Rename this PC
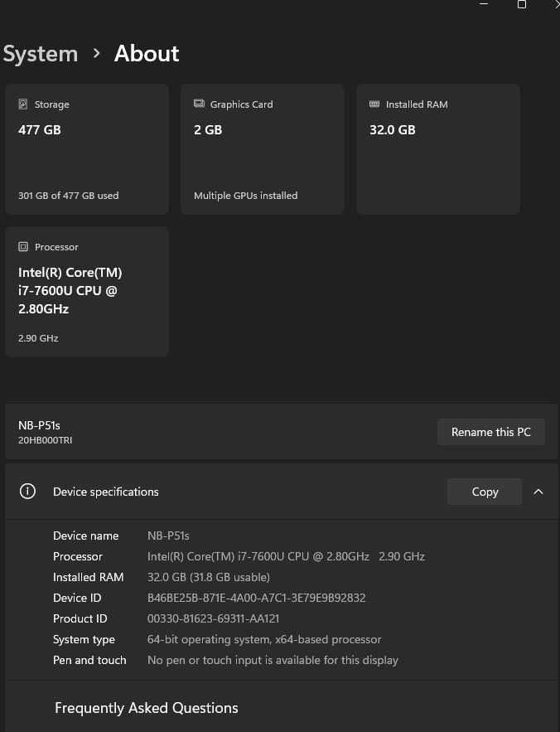 (491, 432)
